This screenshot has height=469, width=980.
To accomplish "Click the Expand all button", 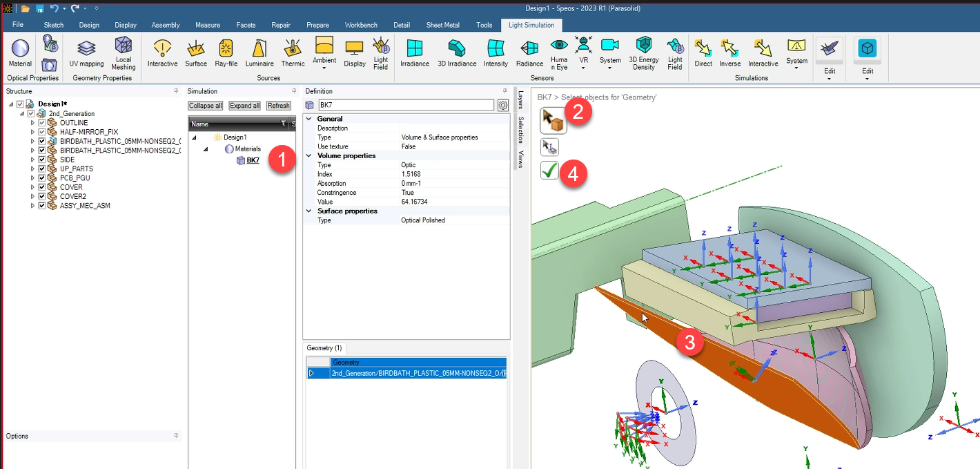I will point(245,106).
